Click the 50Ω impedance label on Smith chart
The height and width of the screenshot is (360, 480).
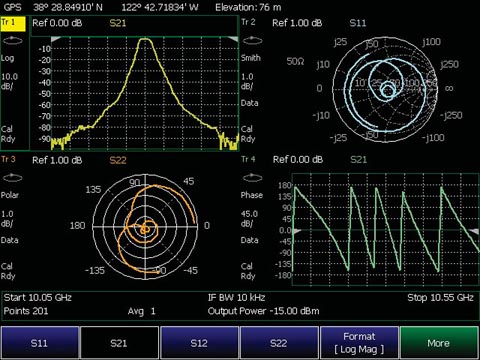click(295, 62)
